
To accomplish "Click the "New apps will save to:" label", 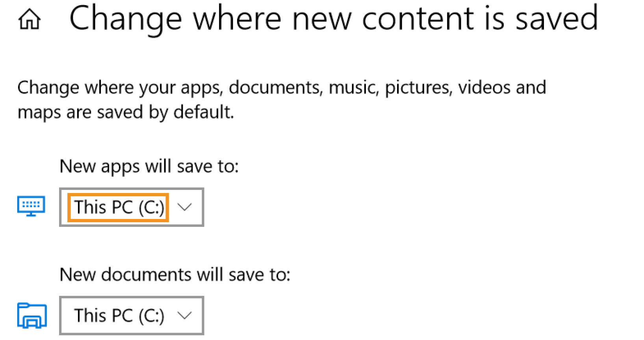I will click(x=149, y=166).
